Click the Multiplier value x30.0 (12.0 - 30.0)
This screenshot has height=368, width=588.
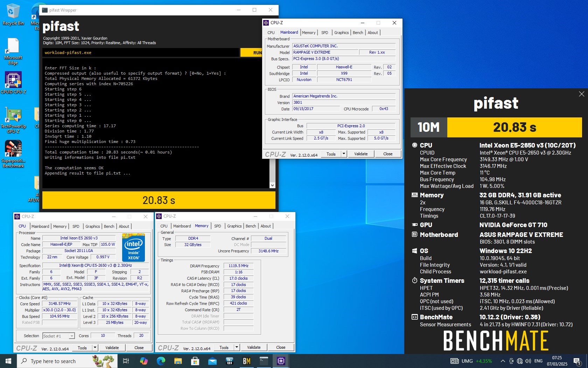point(60,310)
